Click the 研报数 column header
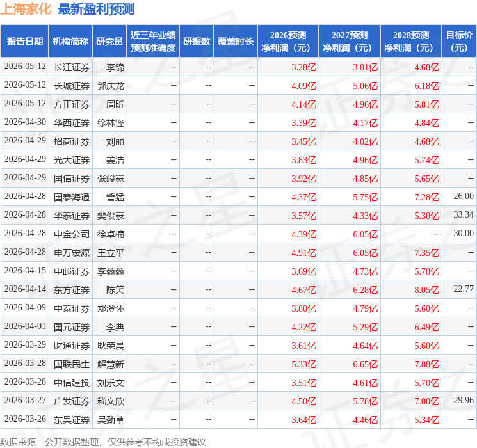Image resolution: width=477 pixels, height=448 pixels. 197,42
